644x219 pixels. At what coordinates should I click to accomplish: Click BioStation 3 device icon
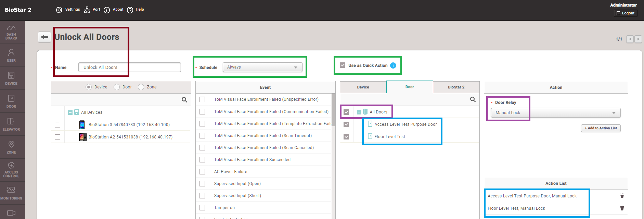pyautogui.click(x=82, y=124)
